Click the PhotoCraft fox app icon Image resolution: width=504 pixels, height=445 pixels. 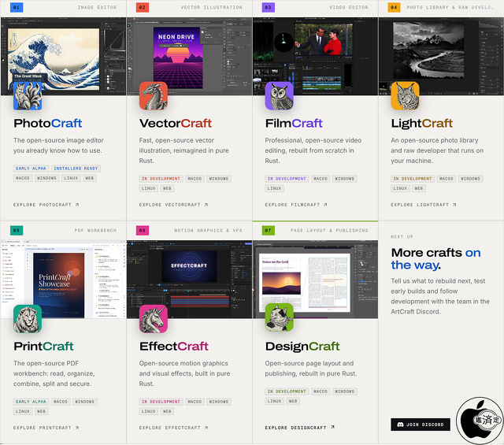(28, 96)
